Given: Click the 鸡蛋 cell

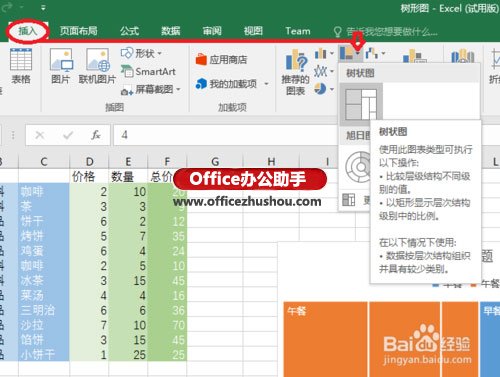Looking at the screenshot, I should (x=44, y=251).
